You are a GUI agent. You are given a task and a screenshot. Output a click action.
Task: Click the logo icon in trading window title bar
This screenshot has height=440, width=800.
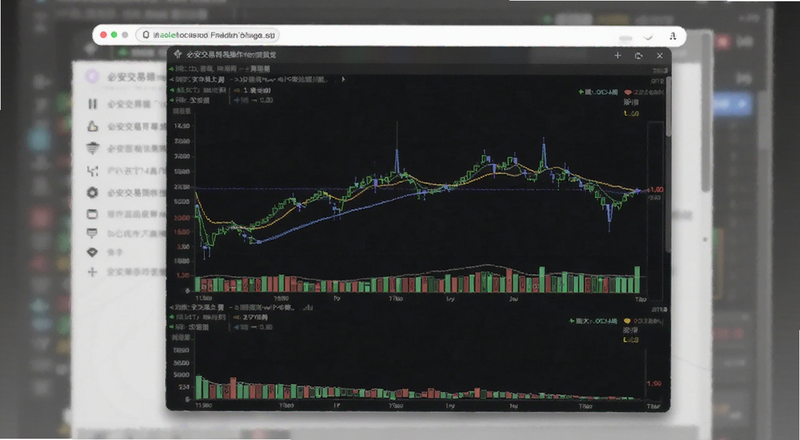[x=178, y=54]
